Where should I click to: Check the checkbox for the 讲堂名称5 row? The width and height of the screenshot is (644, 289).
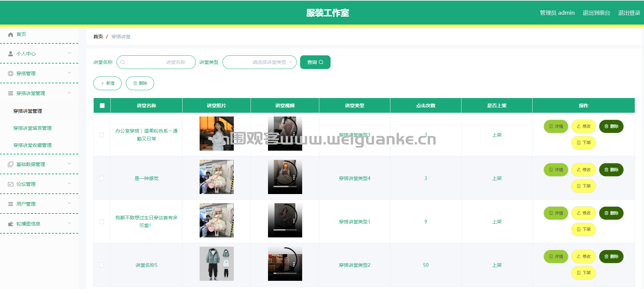tap(102, 265)
